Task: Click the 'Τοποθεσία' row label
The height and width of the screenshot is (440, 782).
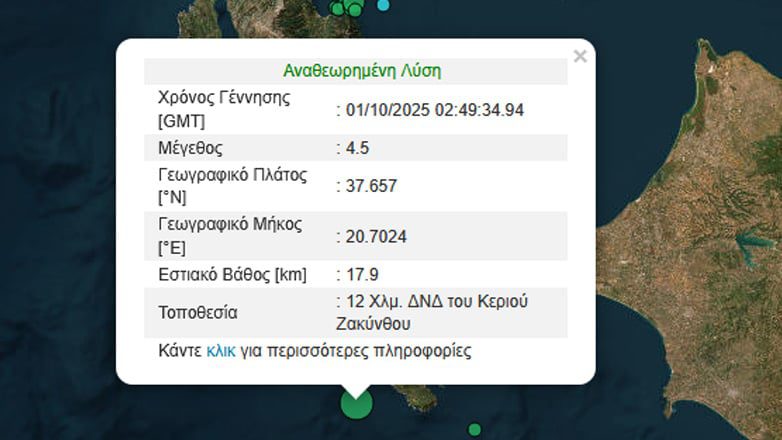Action: pos(198,312)
